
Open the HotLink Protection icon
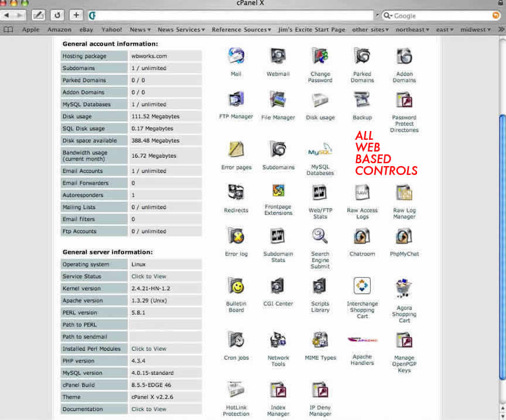point(236,390)
